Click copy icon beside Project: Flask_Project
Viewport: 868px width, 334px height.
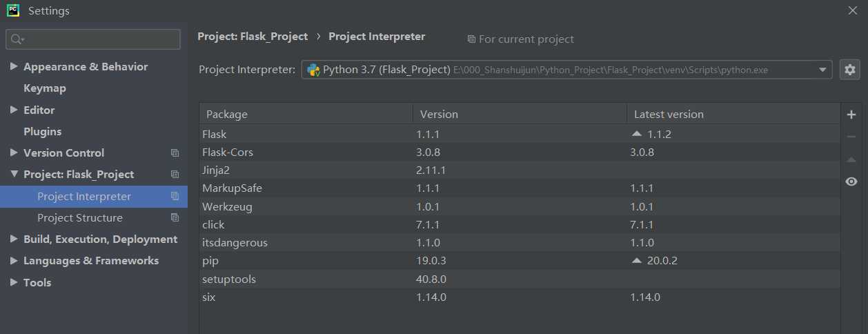[175, 175]
